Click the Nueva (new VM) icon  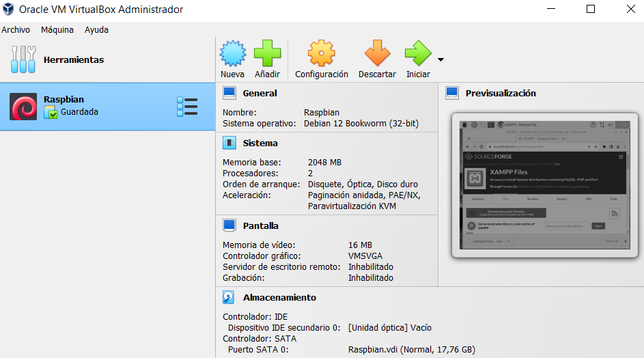tap(232, 53)
